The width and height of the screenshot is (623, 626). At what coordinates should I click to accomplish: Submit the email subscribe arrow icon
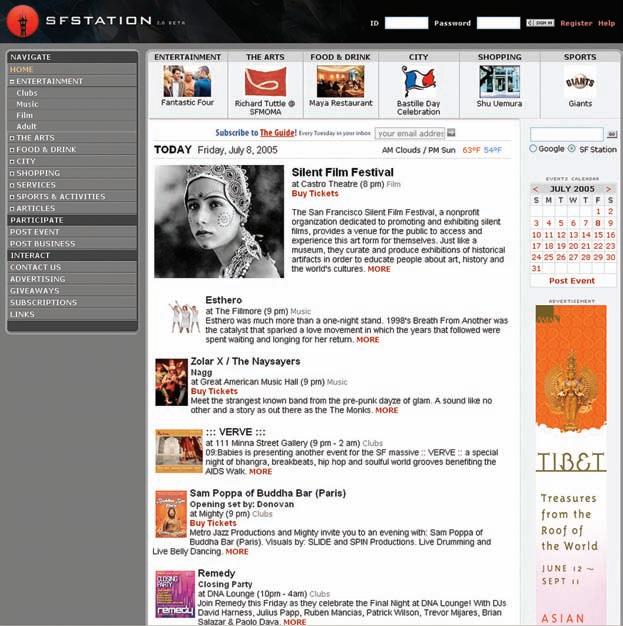[451, 133]
